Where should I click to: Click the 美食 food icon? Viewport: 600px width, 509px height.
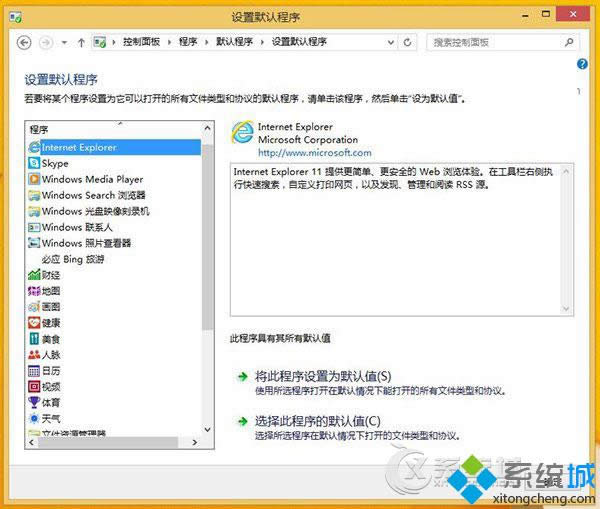(x=34, y=339)
